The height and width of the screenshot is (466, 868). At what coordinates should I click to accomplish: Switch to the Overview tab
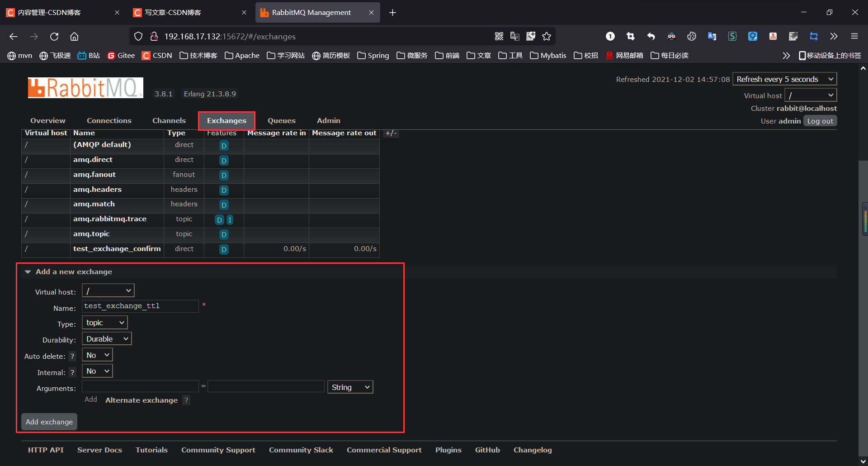(48, 121)
